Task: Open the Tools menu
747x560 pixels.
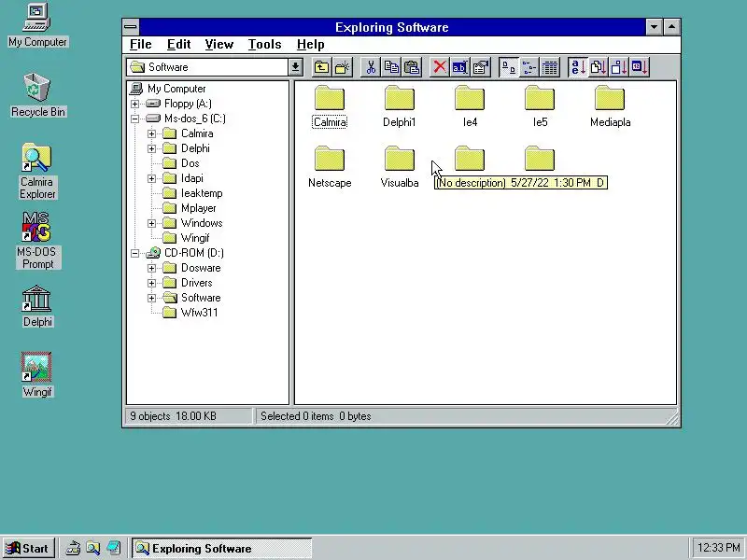Action: (x=264, y=44)
